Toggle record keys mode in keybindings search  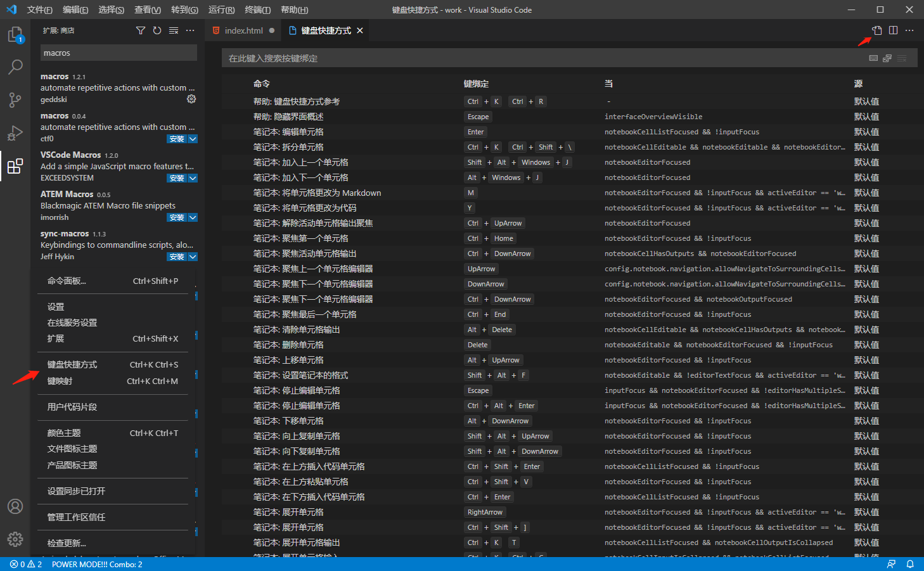[x=873, y=58]
